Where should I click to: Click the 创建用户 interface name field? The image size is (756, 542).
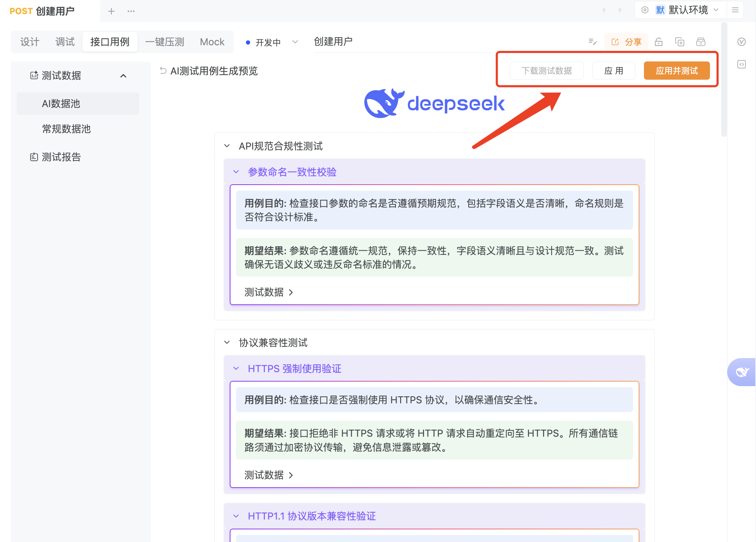(404, 41)
